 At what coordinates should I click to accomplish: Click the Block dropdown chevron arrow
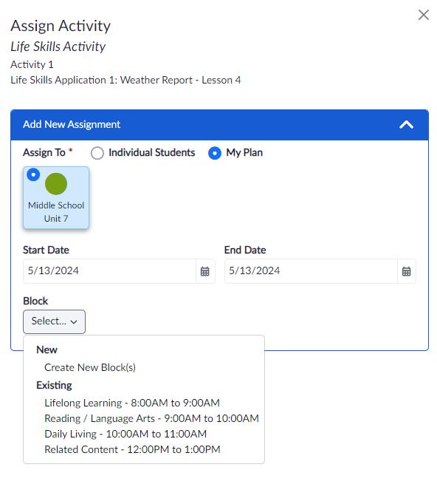coord(74,322)
